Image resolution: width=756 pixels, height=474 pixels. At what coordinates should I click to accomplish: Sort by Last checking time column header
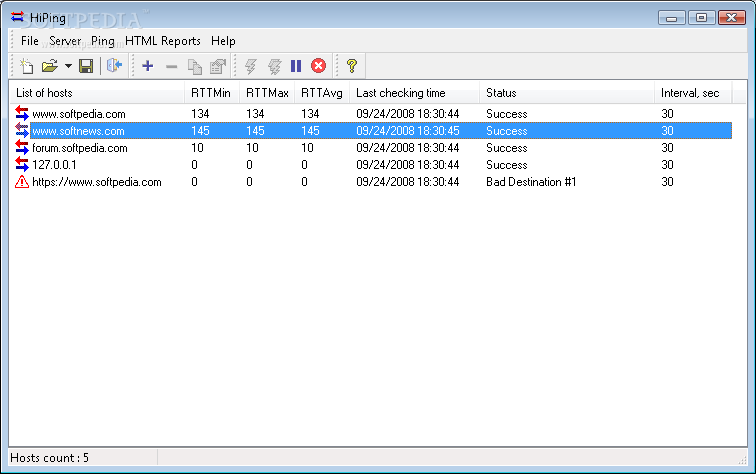coord(414,93)
